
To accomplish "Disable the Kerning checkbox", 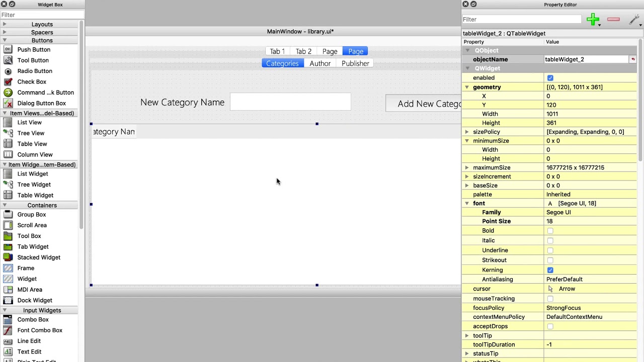I will (550, 270).
